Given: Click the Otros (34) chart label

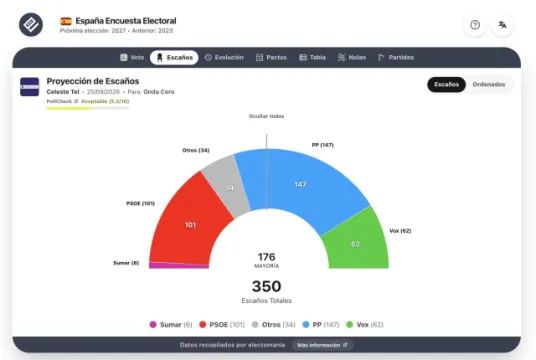Looking at the screenshot, I should (196, 150).
